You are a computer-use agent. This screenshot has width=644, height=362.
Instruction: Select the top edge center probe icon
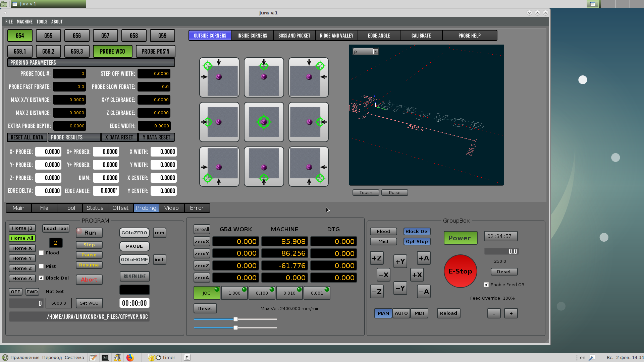point(264,77)
